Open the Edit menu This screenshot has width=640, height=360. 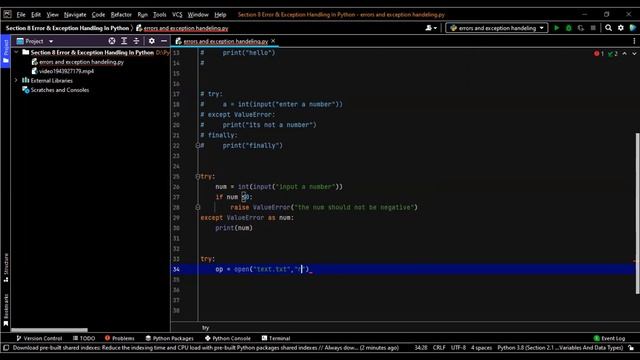click(36, 15)
